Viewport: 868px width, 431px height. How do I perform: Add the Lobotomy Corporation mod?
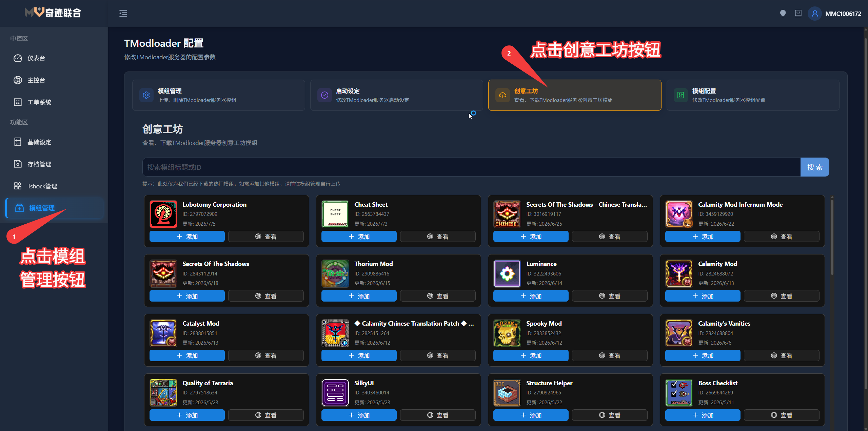pos(187,237)
